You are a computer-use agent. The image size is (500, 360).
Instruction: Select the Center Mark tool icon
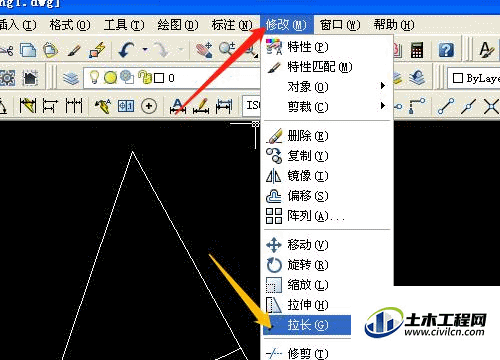(149, 106)
